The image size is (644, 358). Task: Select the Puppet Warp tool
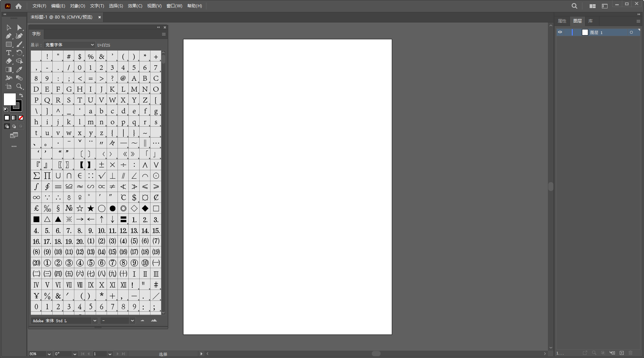[9, 78]
